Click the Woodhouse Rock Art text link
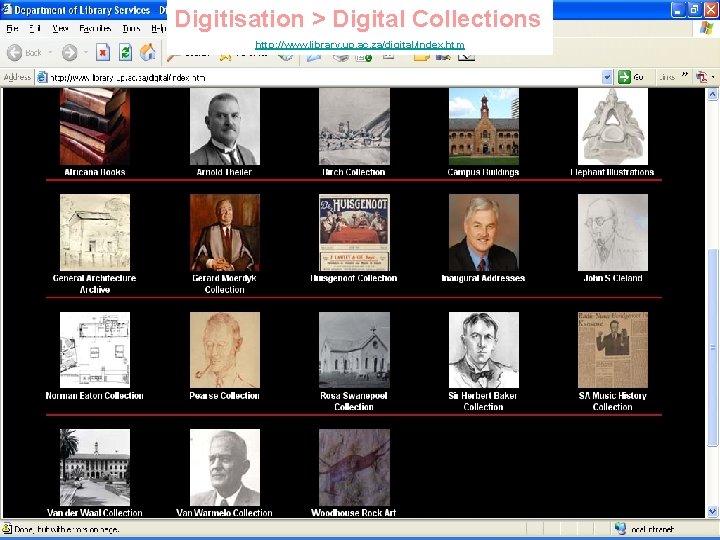The height and width of the screenshot is (540, 720). [354, 513]
